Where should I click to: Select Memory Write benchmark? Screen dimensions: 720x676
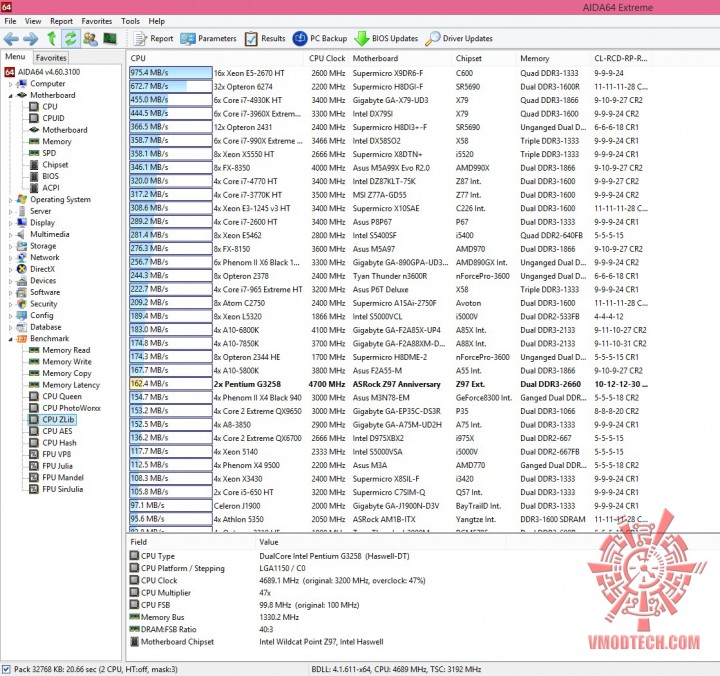tap(67, 361)
